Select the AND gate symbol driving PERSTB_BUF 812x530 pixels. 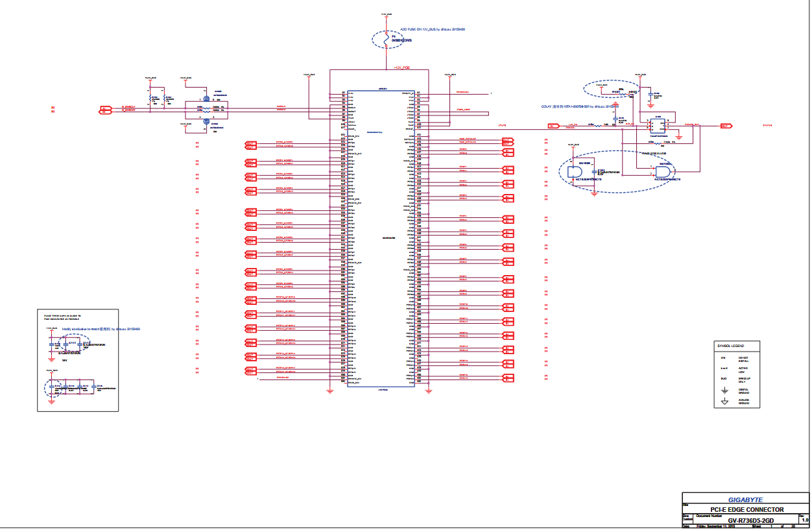[664, 171]
